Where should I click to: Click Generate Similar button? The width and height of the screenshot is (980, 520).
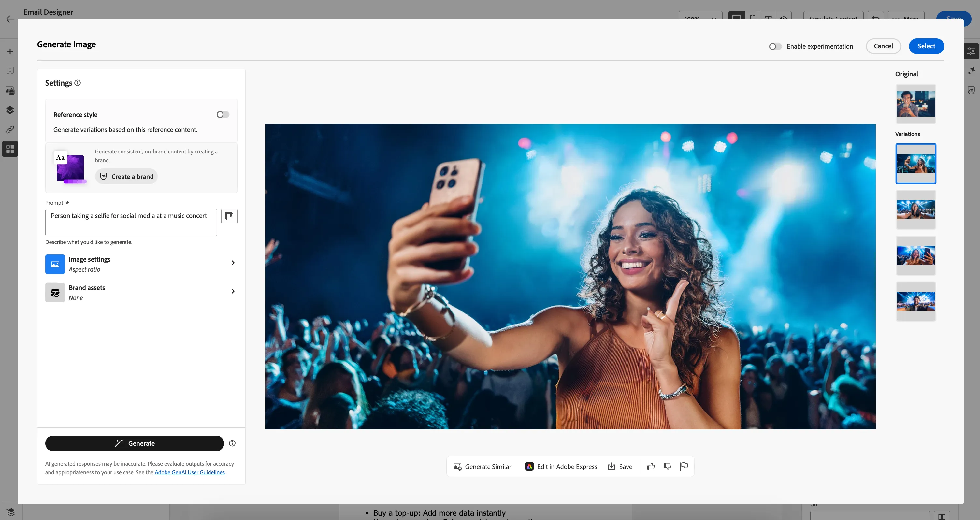click(x=482, y=466)
